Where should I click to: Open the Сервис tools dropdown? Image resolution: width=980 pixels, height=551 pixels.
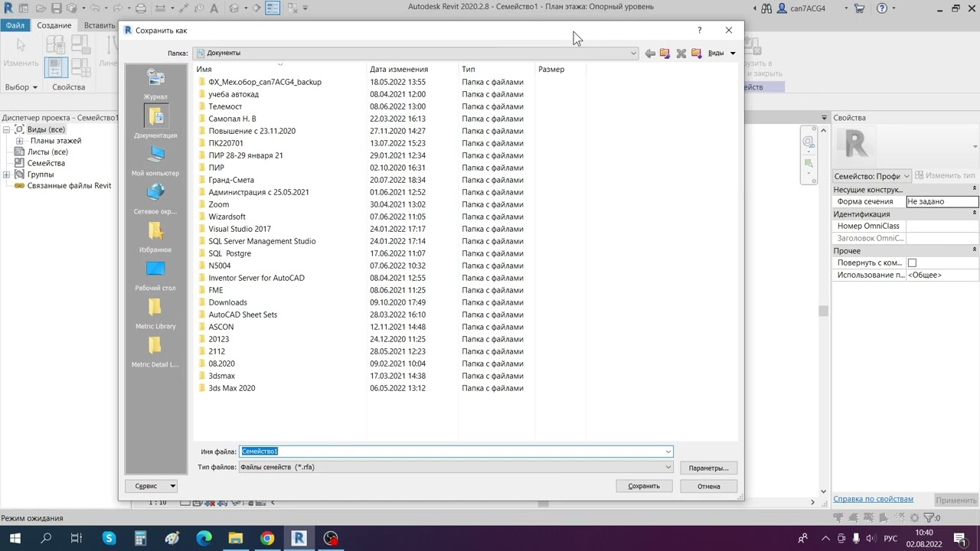tap(151, 486)
